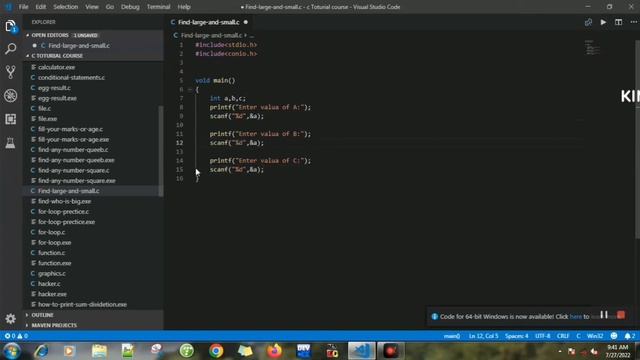Image resolution: width=640 pixels, height=360 pixels.
Task: Change line endings via CRLF item
Action: coord(563,336)
